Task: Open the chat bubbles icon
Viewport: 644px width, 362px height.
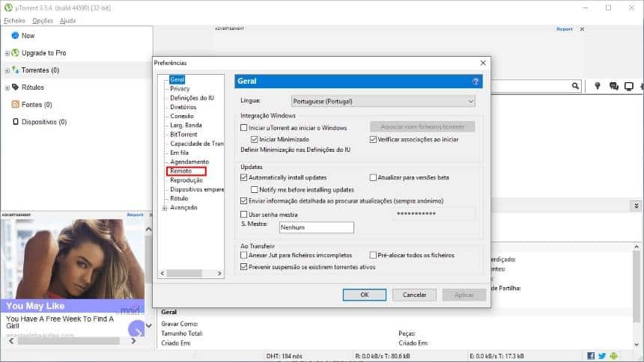Action: 614,86
